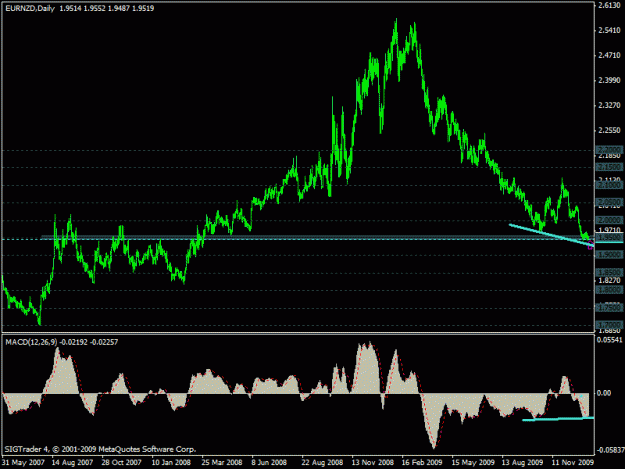The image size is (625, 469).
Task: Click the 13 Aug 2009 date label
Action: pos(523,463)
